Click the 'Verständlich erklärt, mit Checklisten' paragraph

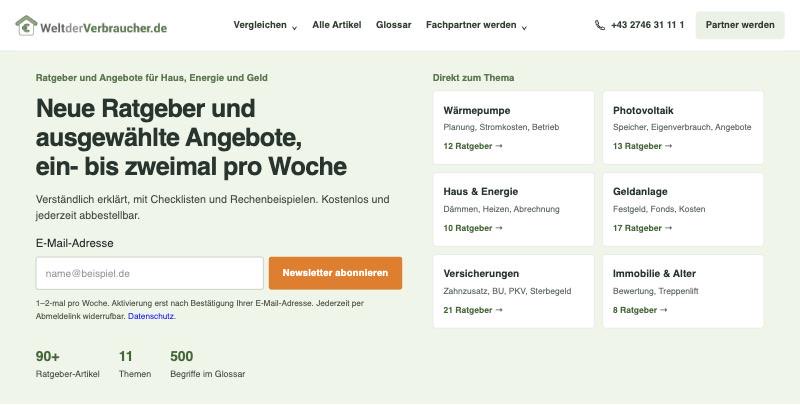click(x=212, y=207)
